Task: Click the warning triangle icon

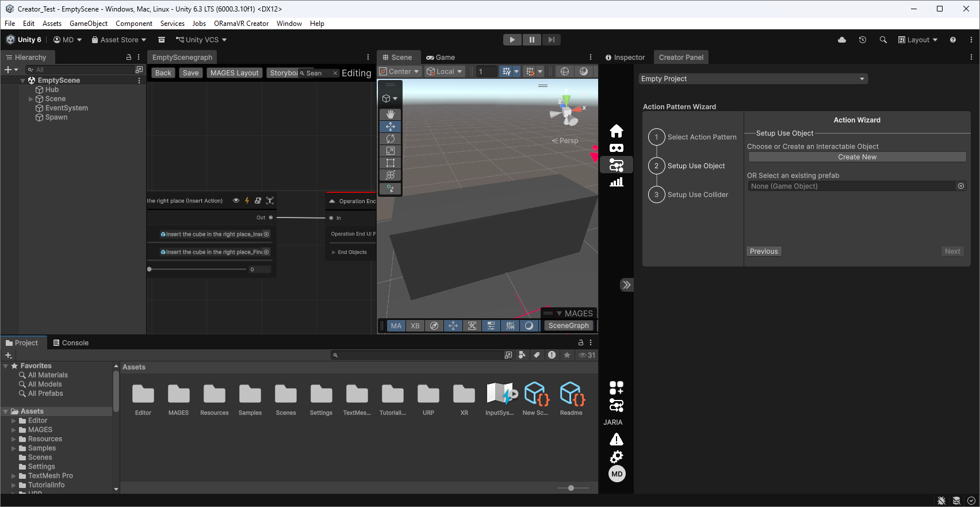Action: (617, 440)
